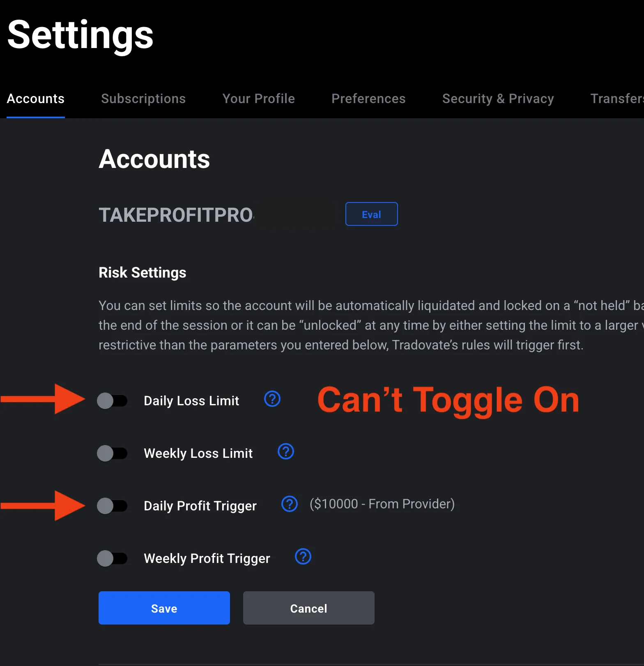This screenshot has height=666, width=644.
Task: Click the Accounts section heading
Action: tap(154, 159)
